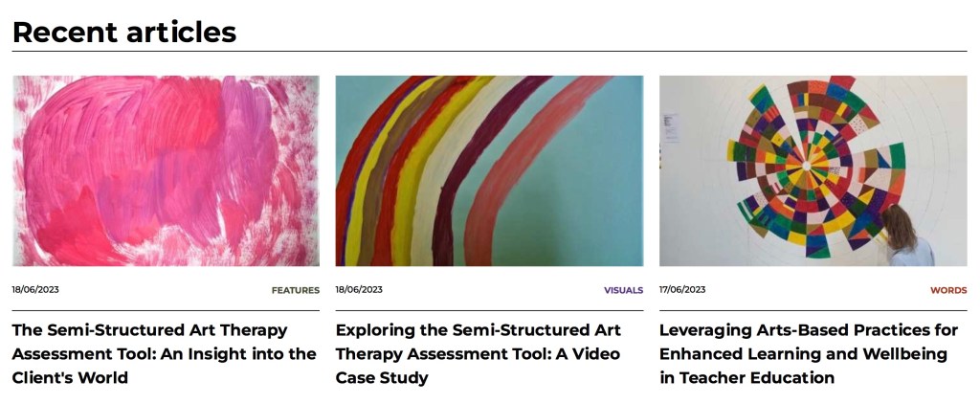Read the "A Video Case Study" article
Screen dimensions: 980x404
click(478, 353)
